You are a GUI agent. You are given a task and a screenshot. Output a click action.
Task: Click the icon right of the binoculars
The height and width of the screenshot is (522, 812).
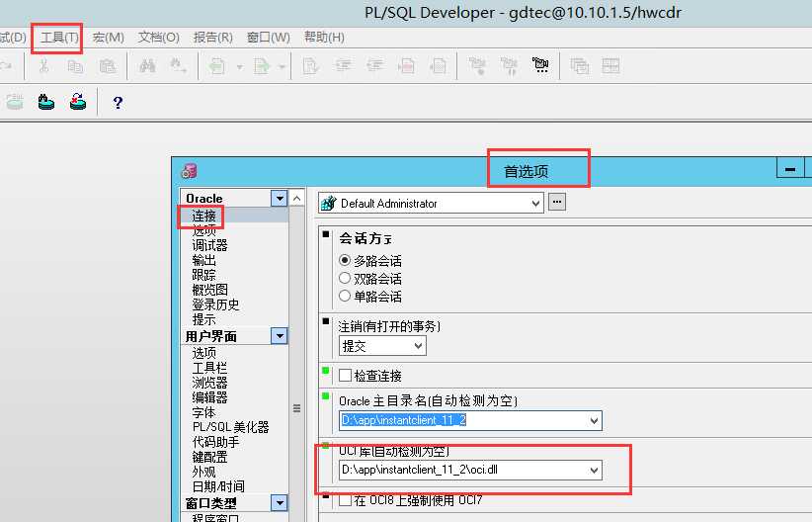click(178, 66)
